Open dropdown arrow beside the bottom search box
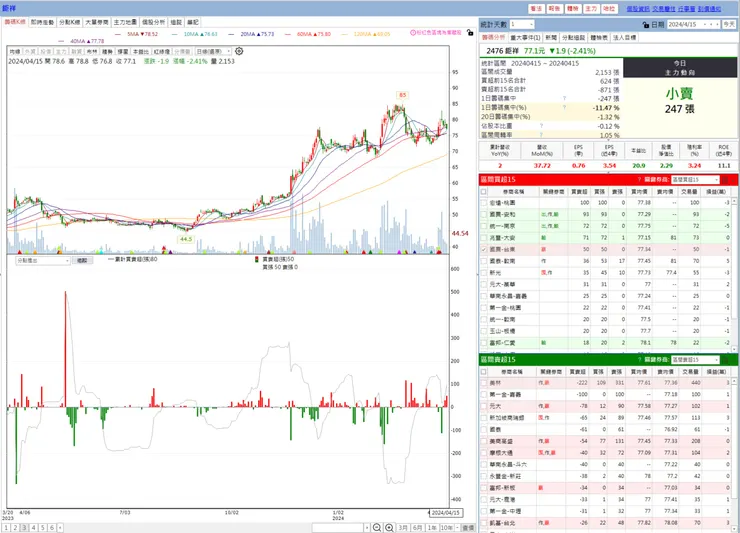 point(367,528)
